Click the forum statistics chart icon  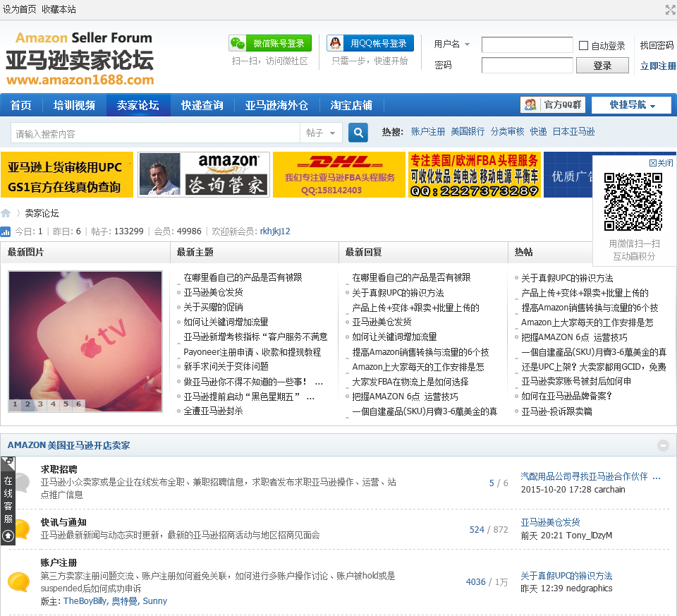pos(6,231)
